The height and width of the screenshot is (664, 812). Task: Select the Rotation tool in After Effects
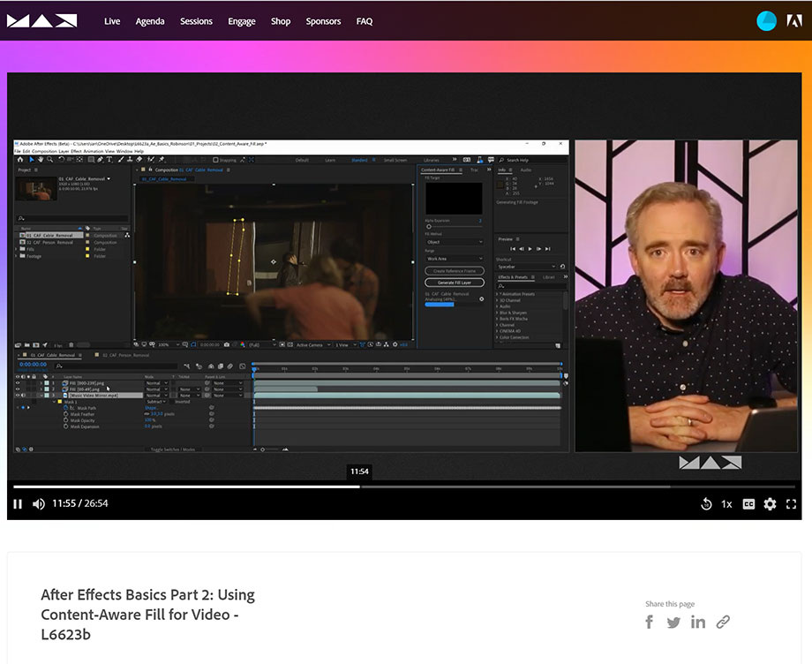tap(61, 160)
